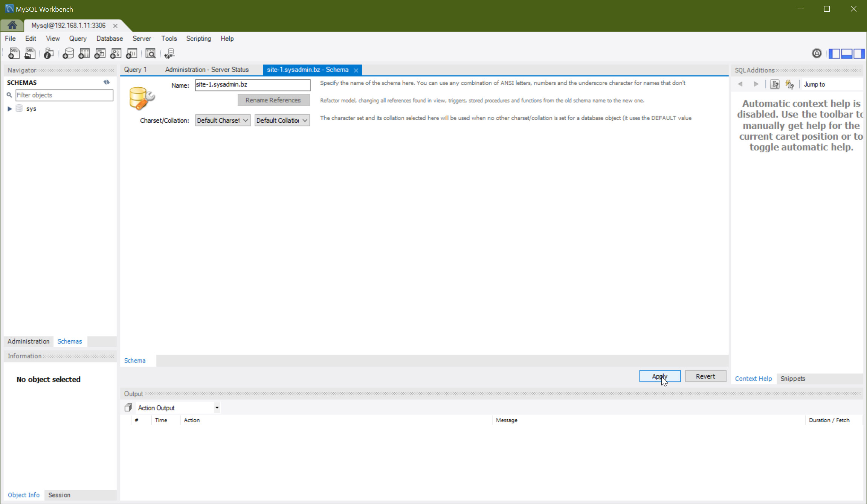Switch to the Schemas tab
Screen dimensions: 867x504
pyautogui.click(x=70, y=341)
